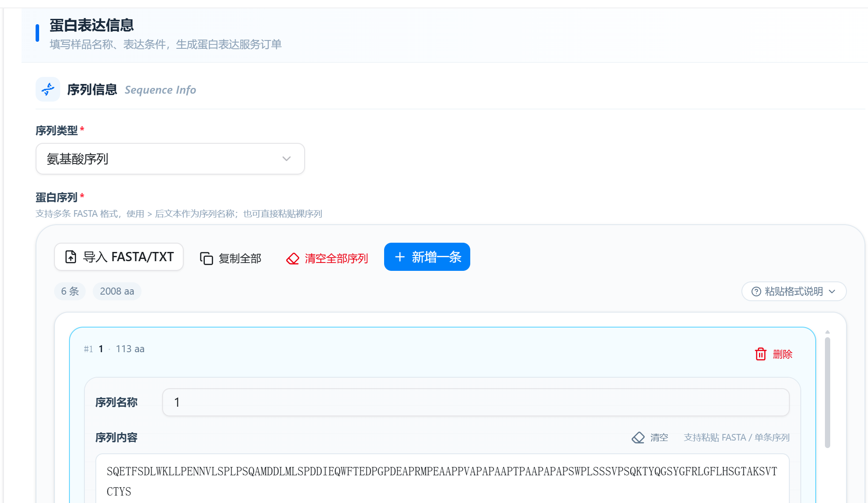Click the 序列名称 input field
868x503 pixels.
click(476, 402)
